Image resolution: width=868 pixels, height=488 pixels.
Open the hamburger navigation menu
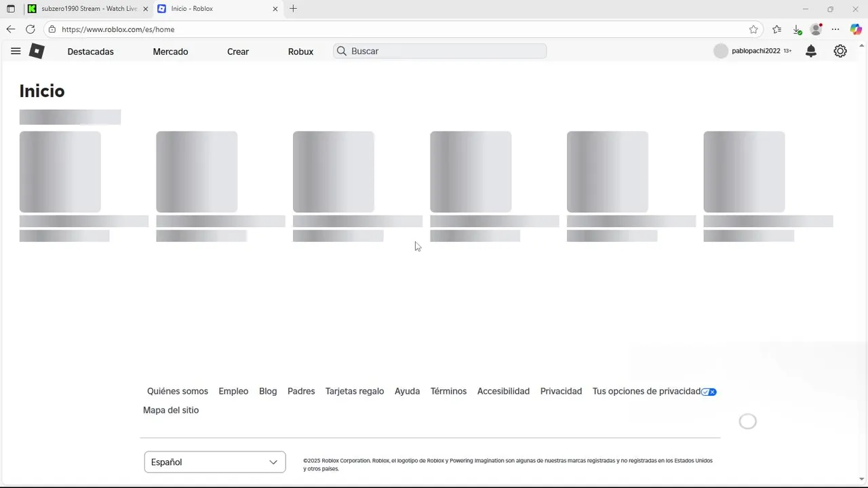pos(16,51)
